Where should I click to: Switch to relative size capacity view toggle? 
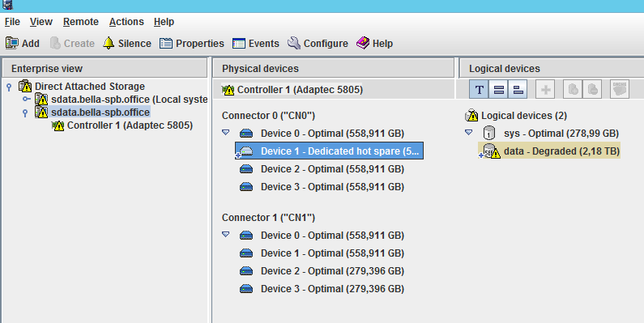(x=518, y=90)
